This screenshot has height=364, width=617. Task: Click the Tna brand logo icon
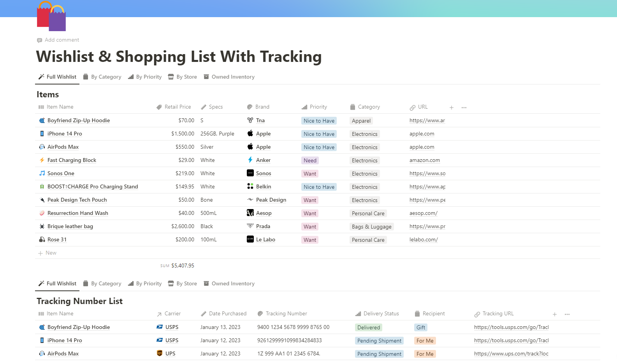(250, 120)
